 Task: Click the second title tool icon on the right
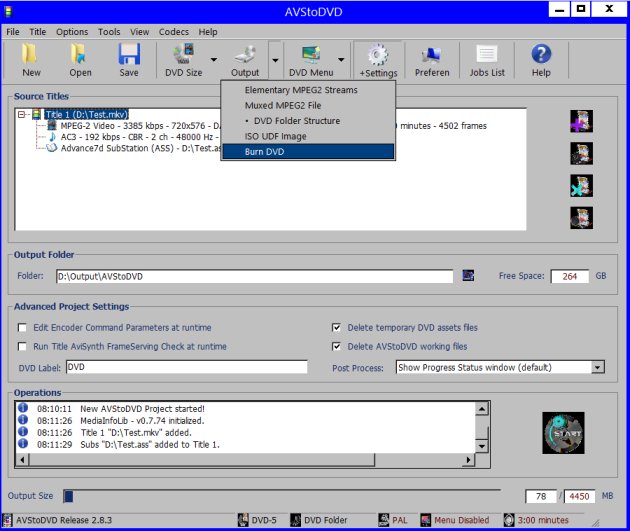coord(581,153)
